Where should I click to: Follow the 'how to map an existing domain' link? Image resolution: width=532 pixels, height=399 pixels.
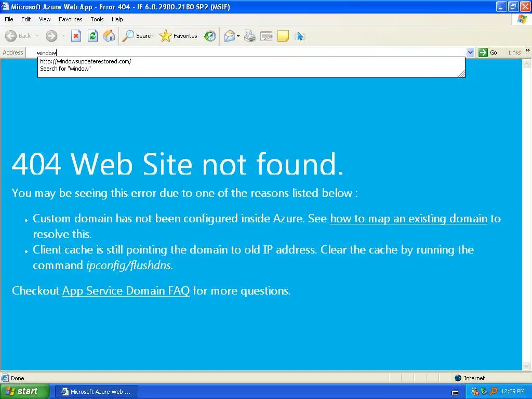[x=408, y=219]
